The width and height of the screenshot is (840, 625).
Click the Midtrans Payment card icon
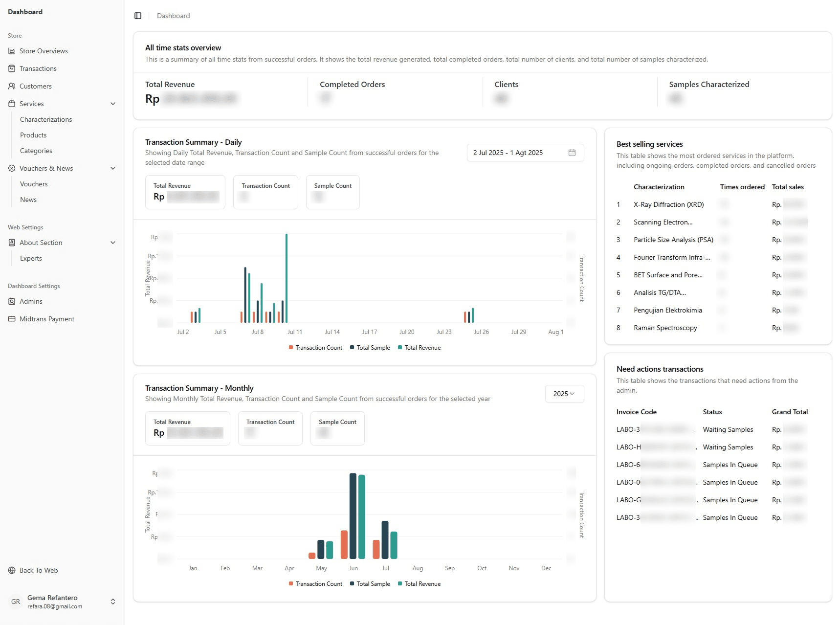coord(12,319)
